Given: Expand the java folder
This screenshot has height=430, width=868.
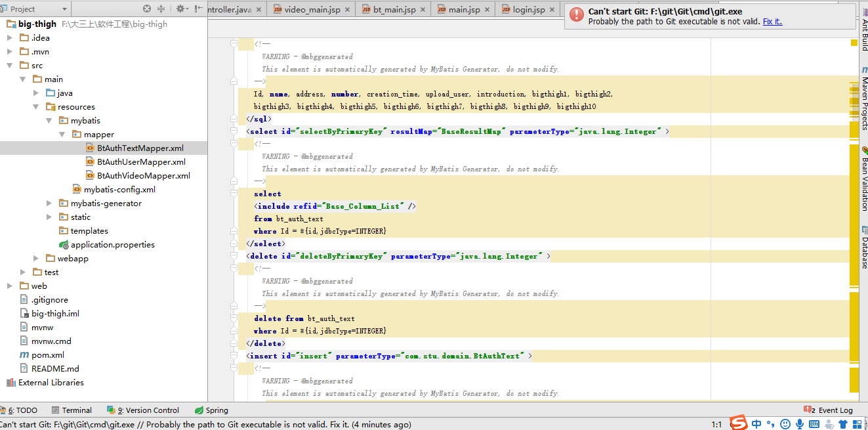Looking at the screenshot, I should pos(37,93).
